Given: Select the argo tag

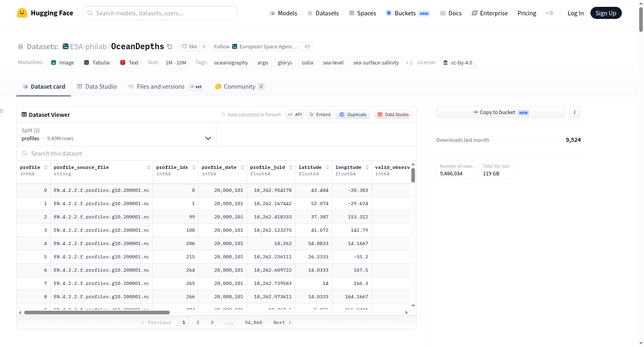Looking at the screenshot, I should tap(263, 62).
